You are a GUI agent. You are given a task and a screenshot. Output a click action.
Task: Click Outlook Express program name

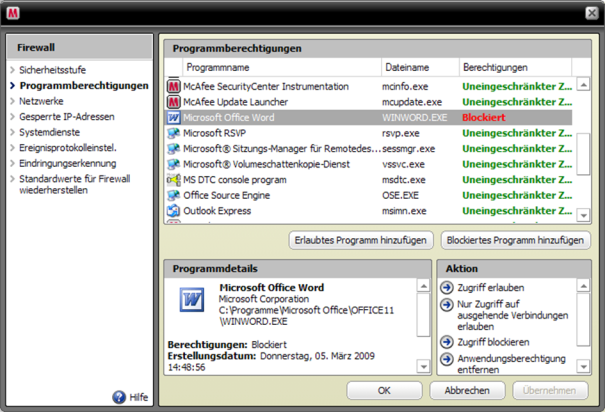pyautogui.click(x=217, y=211)
